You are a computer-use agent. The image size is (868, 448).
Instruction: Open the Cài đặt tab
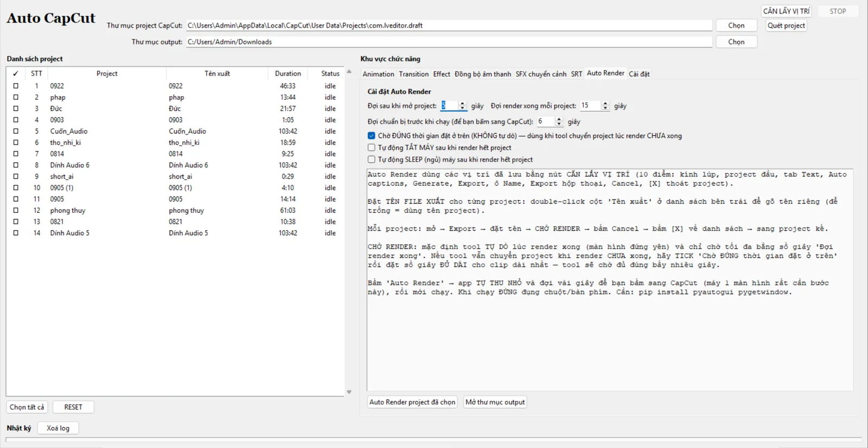click(639, 74)
